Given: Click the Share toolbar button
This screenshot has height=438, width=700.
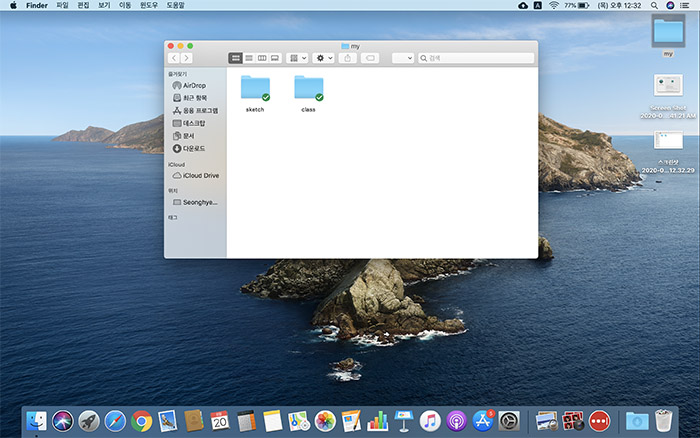Looking at the screenshot, I should (x=347, y=58).
